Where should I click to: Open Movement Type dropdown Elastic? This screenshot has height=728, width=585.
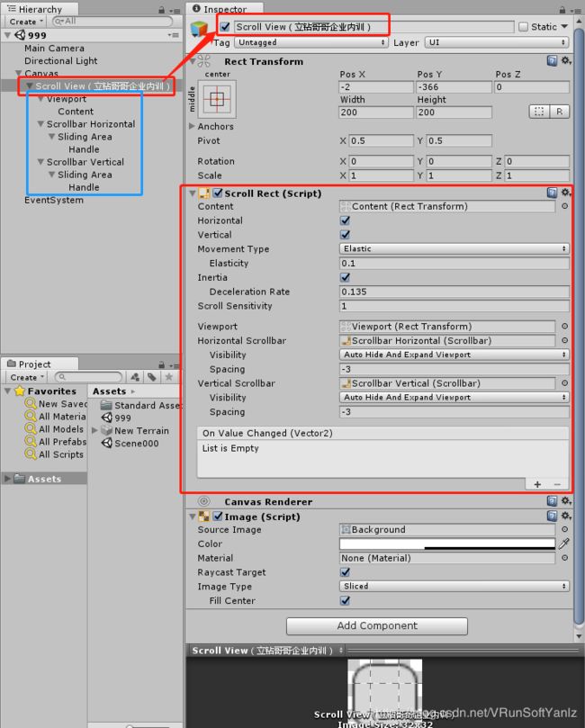pyautogui.click(x=454, y=248)
